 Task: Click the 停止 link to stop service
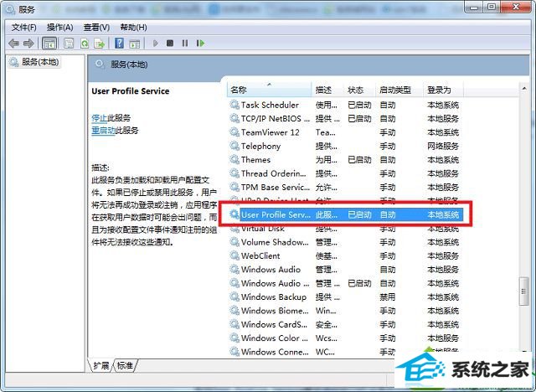pos(100,118)
